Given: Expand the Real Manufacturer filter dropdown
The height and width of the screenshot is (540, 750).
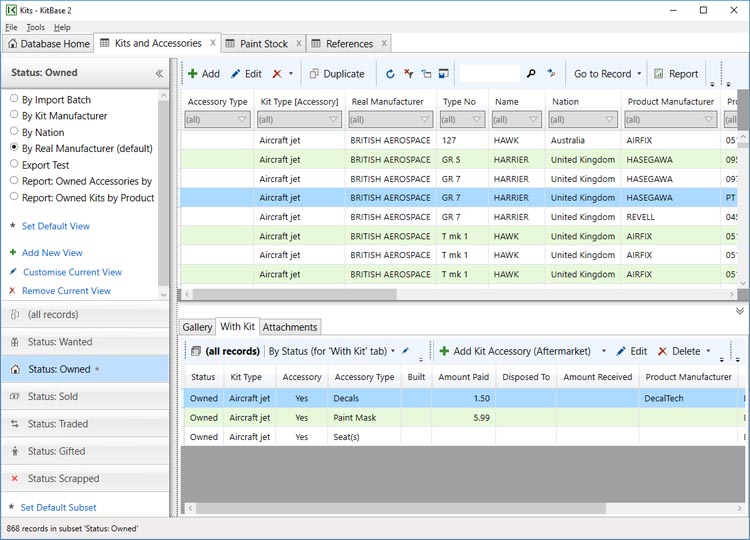Looking at the screenshot, I should 425,120.
